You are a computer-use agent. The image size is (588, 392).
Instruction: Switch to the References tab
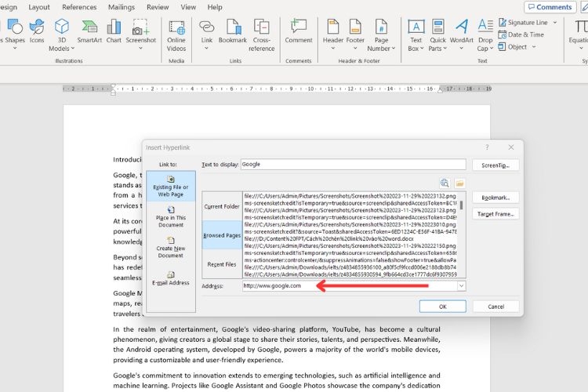coord(79,7)
